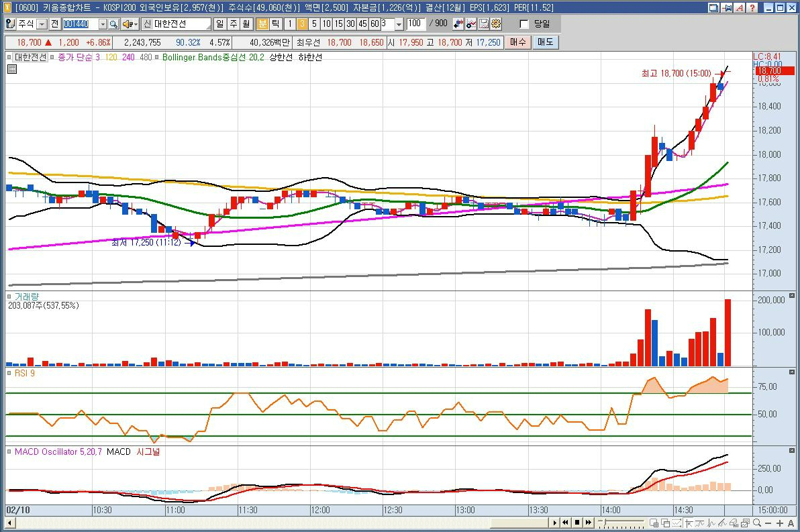Click the dotted chart-area icon in bottom bar

click(677, 523)
